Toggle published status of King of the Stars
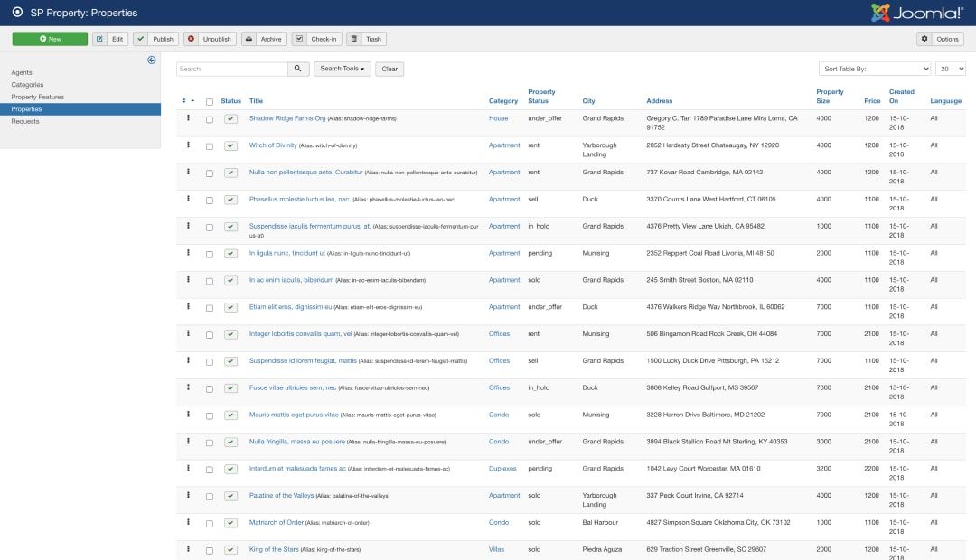The width and height of the screenshot is (976, 560). (231, 550)
